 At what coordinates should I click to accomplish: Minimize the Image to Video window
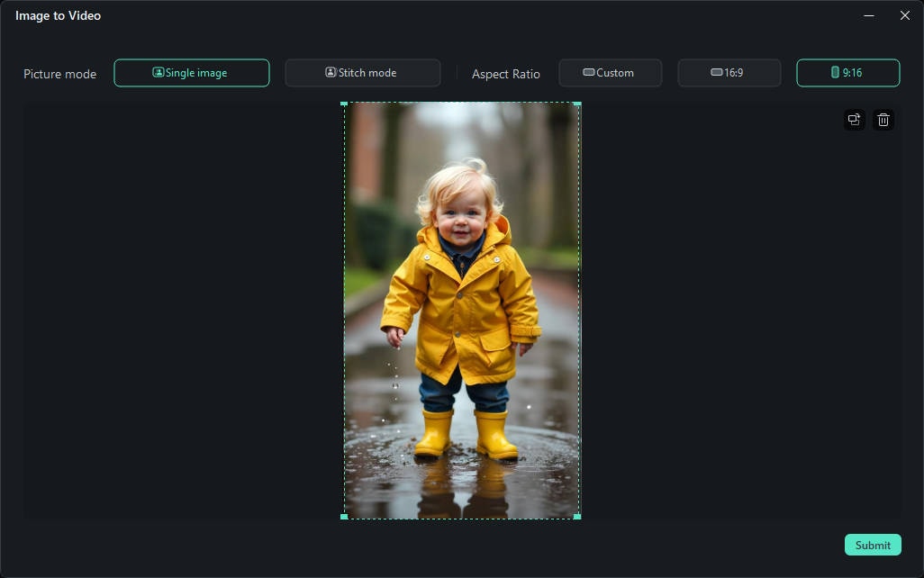868,15
